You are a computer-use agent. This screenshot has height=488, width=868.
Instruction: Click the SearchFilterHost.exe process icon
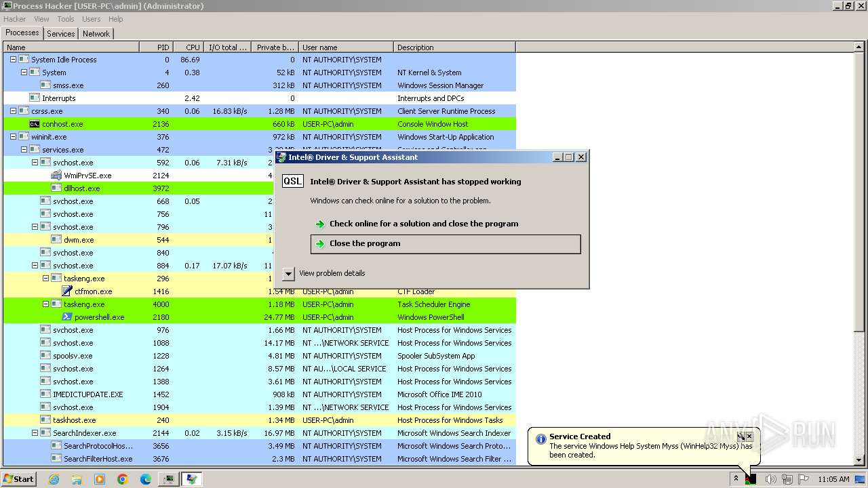56,459
